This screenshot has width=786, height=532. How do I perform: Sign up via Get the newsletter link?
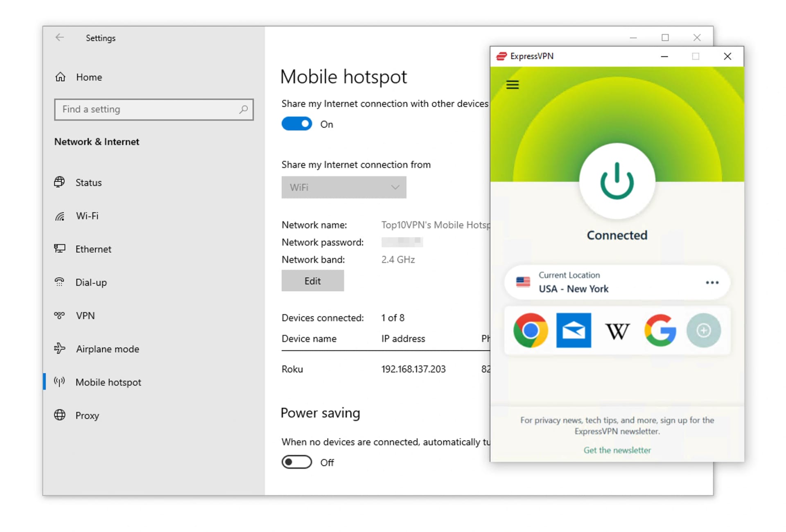617,450
